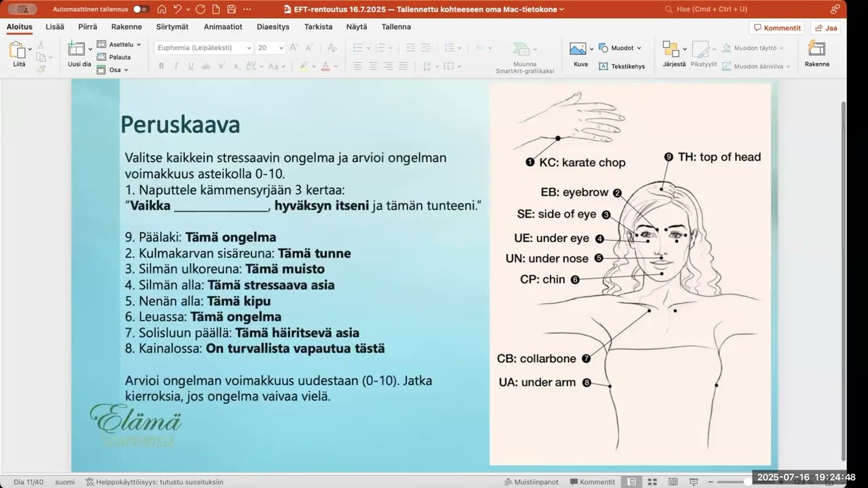
Task: Open the Asettelu layout dropdown
Action: tap(119, 45)
